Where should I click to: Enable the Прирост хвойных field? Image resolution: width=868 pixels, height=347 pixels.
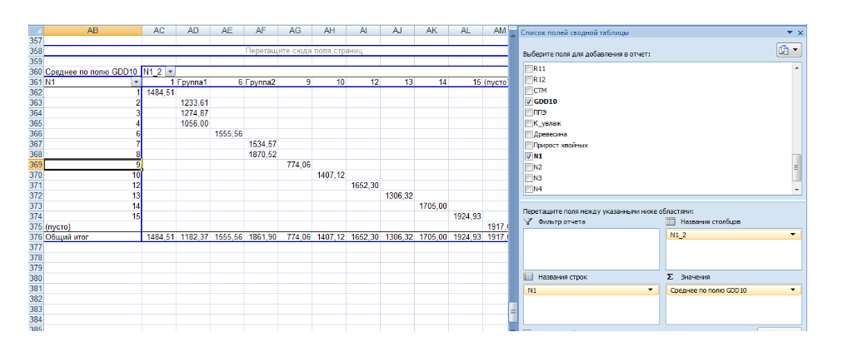(x=527, y=145)
